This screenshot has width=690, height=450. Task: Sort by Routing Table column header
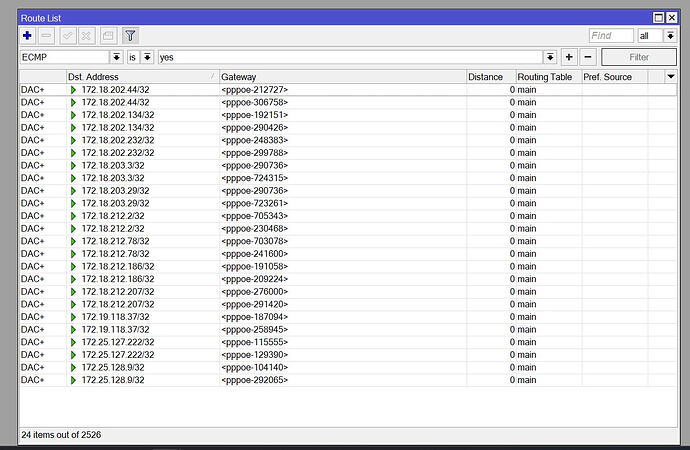tap(549, 77)
